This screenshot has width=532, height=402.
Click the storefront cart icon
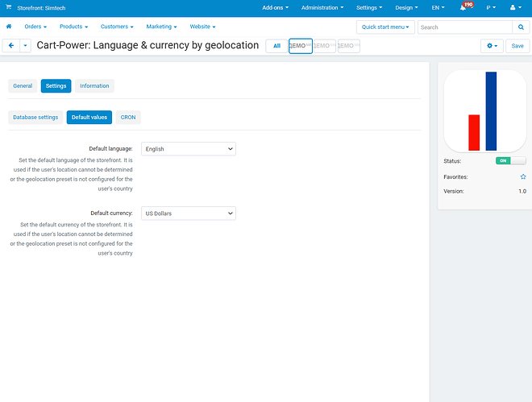click(x=9, y=7)
